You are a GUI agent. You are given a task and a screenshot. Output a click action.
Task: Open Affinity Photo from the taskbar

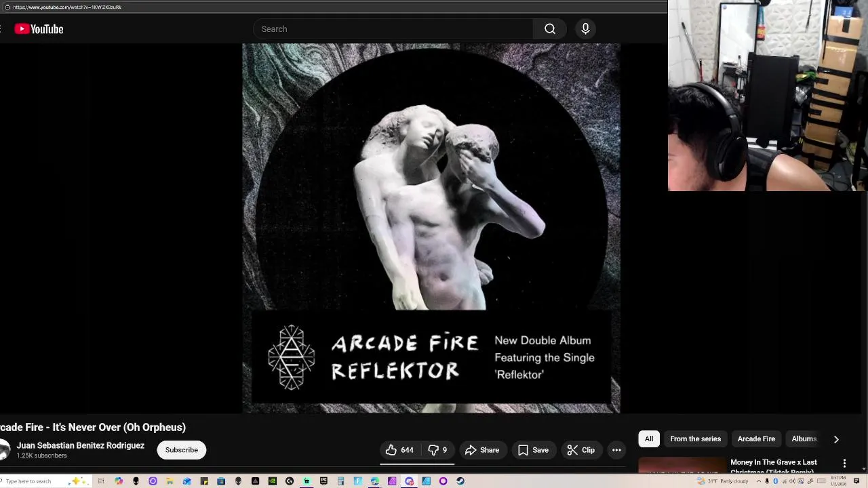(x=392, y=481)
